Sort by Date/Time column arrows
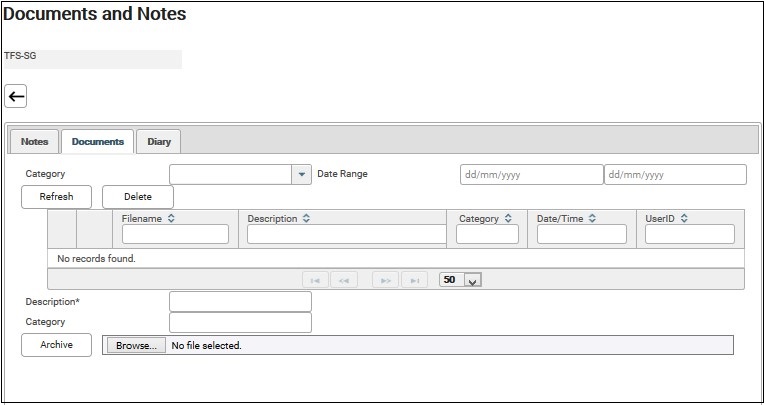Image resolution: width=766 pixels, height=405 pixels. pyautogui.click(x=593, y=218)
